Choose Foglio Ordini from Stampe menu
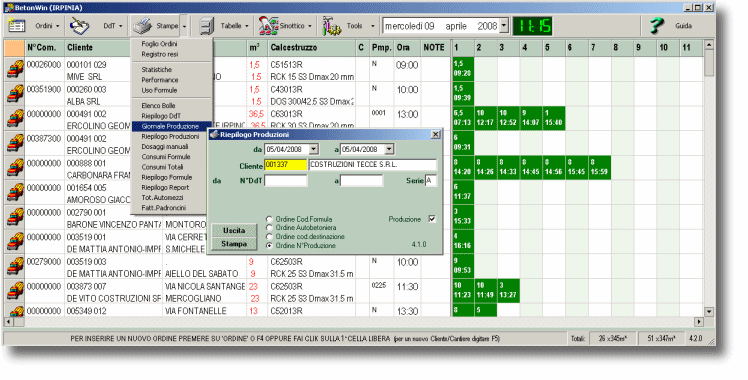 pos(159,44)
